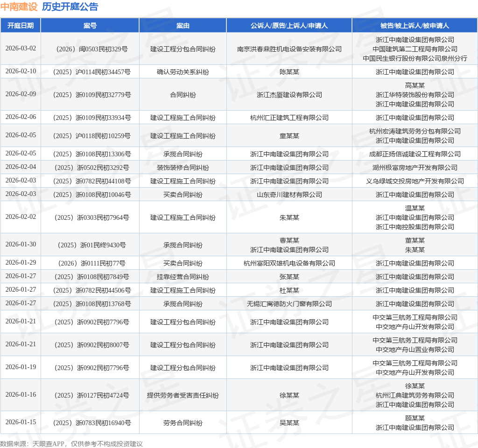Click case number (2025)沪0118民初10259号
This screenshot has width=478, height=448.
pos(92,136)
